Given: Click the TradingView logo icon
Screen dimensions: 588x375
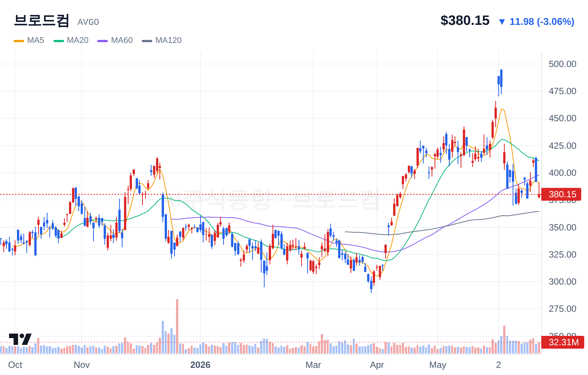Looking at the screenshot, I should pyautogui.click(x=20, y=339).
